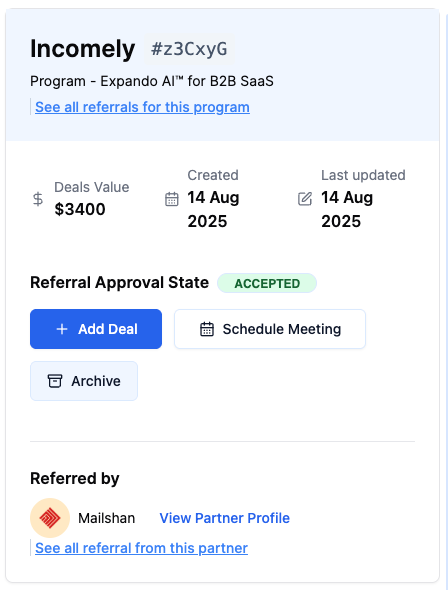Follow See all referral from this partner
448x590 pixels.
(x=141, y=548)
